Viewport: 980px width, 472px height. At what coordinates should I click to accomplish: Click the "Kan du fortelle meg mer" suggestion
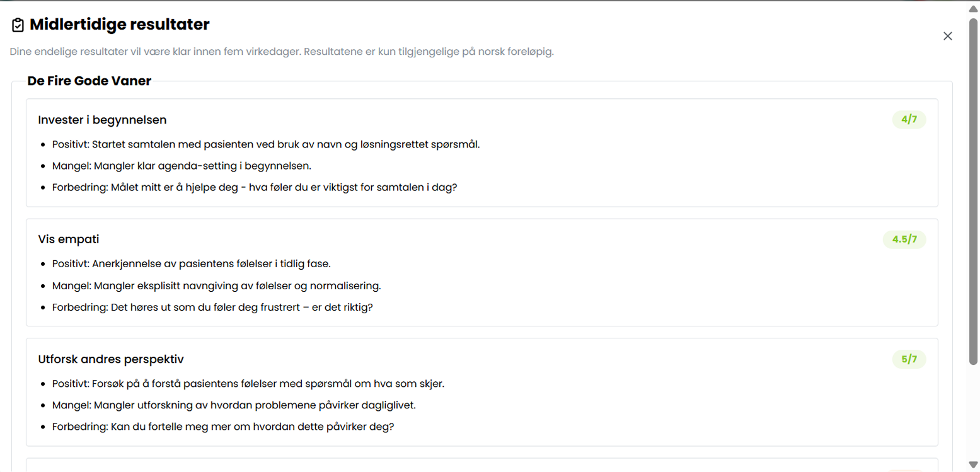pyautogui.click(x=223, y=427)
